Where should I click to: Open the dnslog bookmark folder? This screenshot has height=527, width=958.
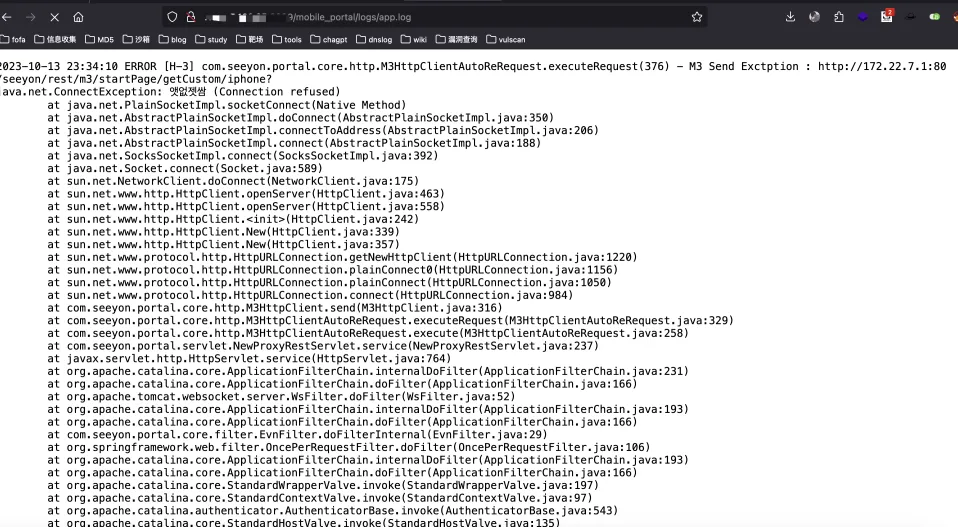tap(374, 40)
